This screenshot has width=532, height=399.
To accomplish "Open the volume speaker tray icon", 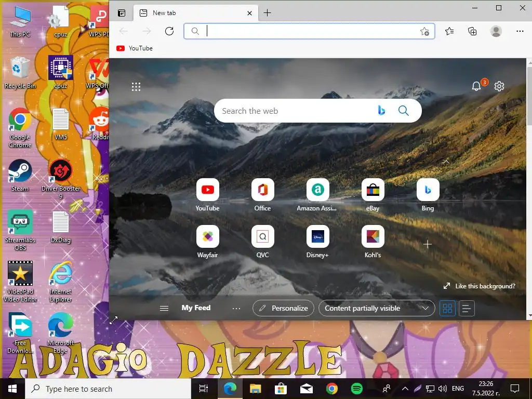I will 443,389.
